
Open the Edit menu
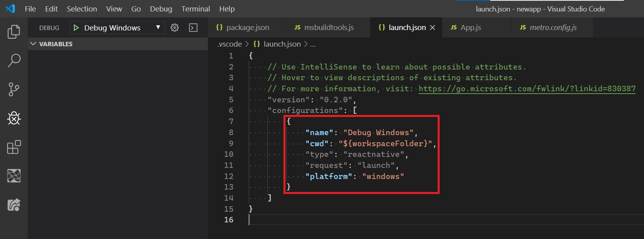(x=51, y=9)
